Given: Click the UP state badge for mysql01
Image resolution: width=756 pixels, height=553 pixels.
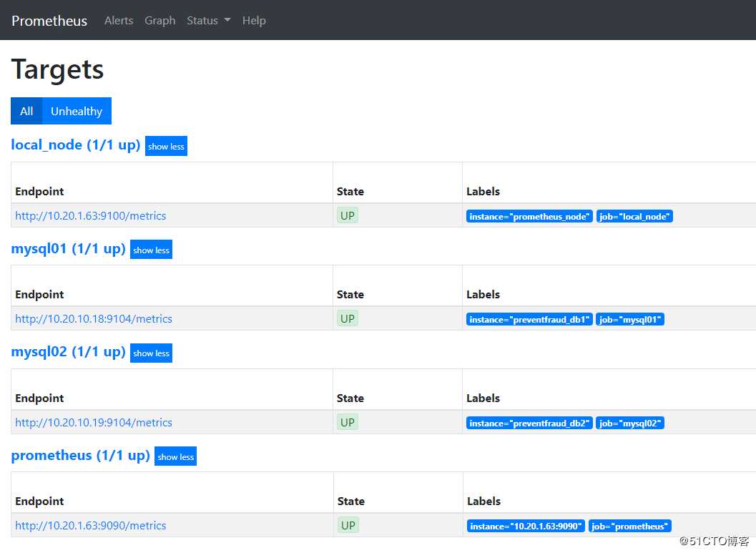Looking at the screenshot, I should (x=348, y=319).
